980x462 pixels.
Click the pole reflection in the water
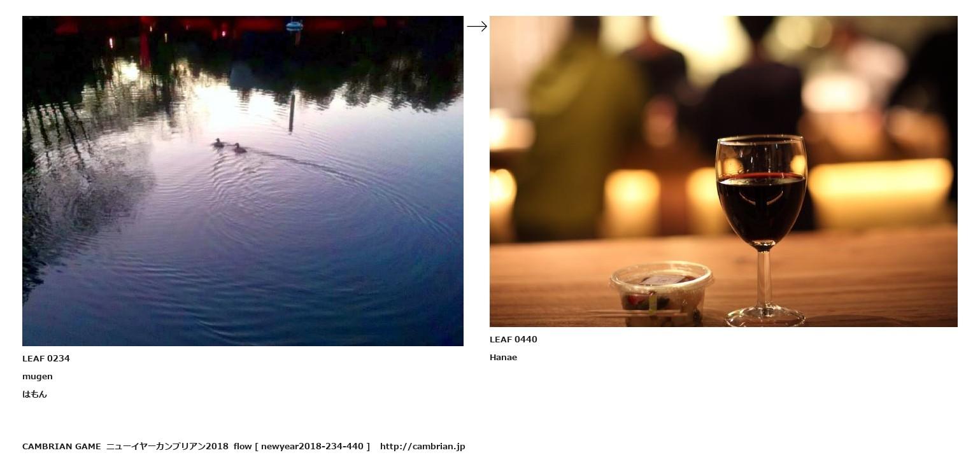(292, 113)
